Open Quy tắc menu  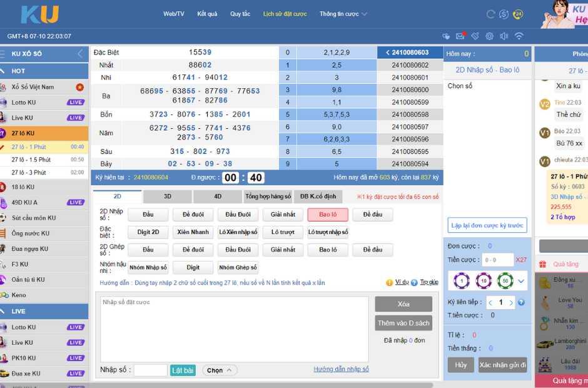point(240,14)
